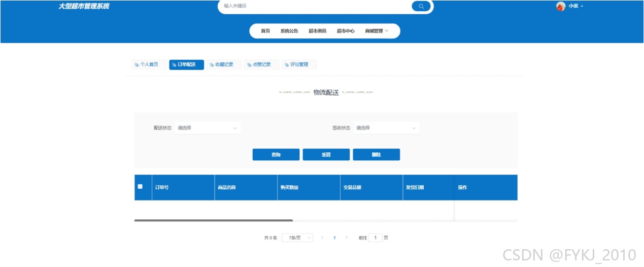Image resolution: width=644 pixels, height=267 pixels.
Task: Open the 7条/页 page size dropdown
Action: click(x=297, y=238)
